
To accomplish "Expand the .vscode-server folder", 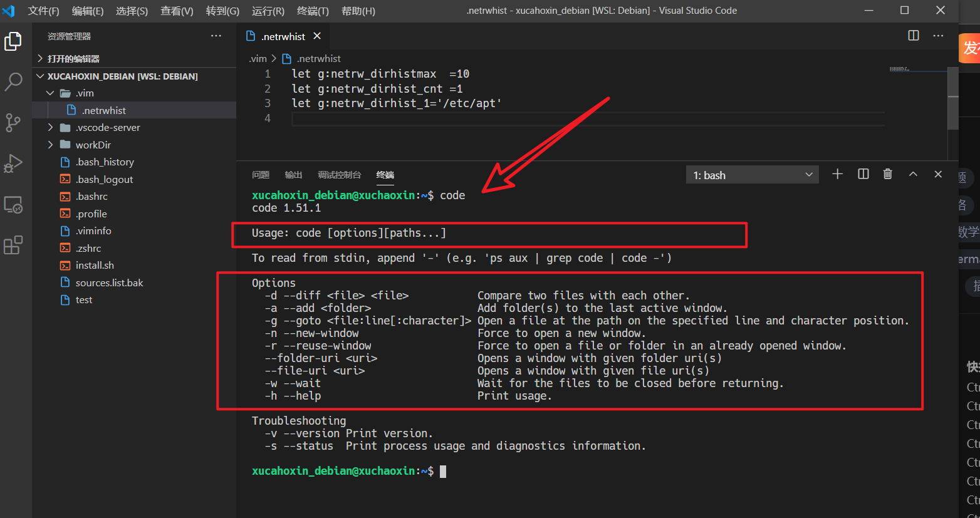I will click(135, 128).
